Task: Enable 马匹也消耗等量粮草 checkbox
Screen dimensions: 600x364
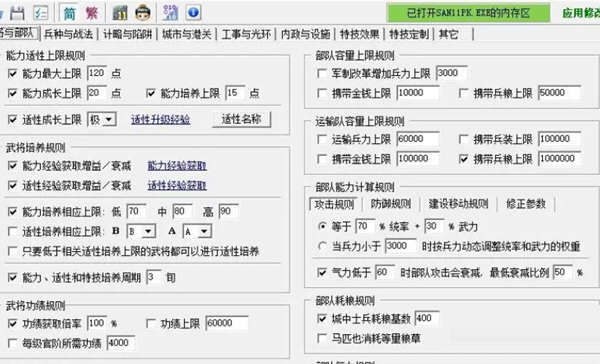Action: click(x=322, y=338)
